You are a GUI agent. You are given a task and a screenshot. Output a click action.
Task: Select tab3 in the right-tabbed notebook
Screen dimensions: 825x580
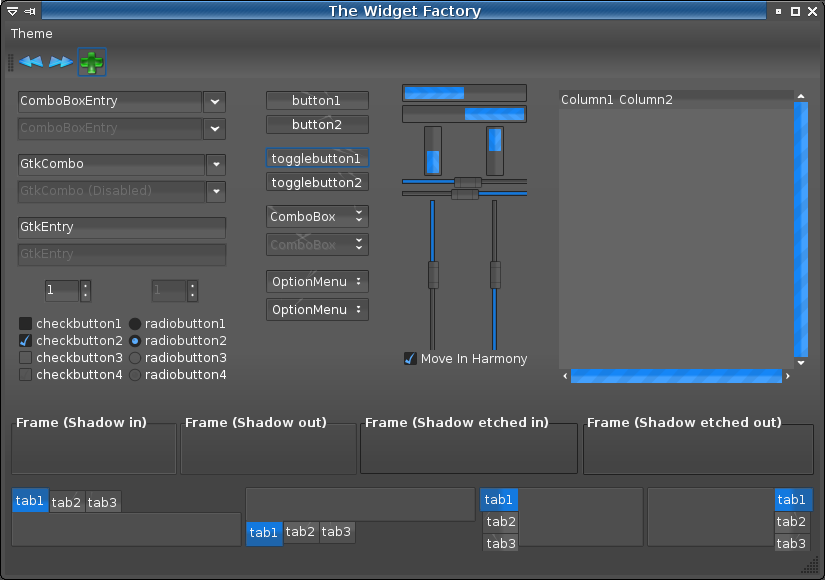[791, 543]
